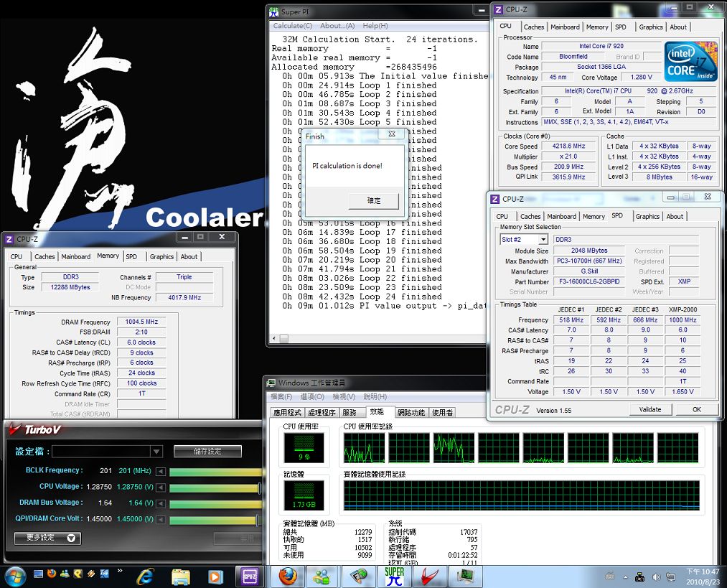727x588 pixels.
Task: Open Task Manager 檔案(F) file menu
Action: (281, 396)
